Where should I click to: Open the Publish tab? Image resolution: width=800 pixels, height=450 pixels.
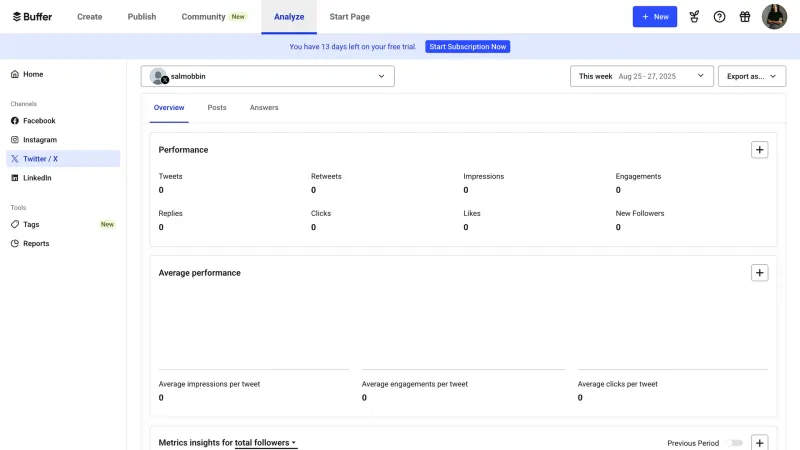(142, 17)
